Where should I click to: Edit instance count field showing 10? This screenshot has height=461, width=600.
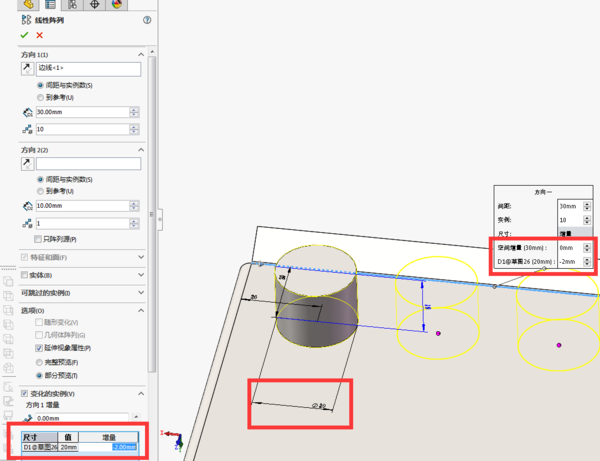(x=82, y=129)
